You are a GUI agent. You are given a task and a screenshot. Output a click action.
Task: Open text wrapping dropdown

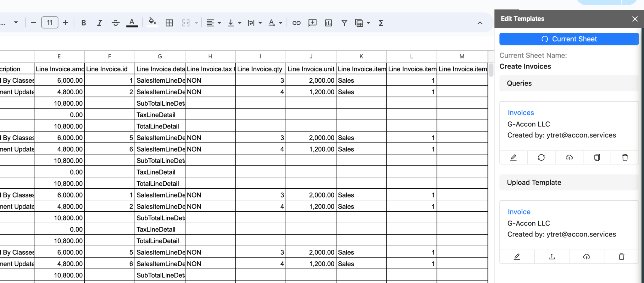tap(255, 23)
